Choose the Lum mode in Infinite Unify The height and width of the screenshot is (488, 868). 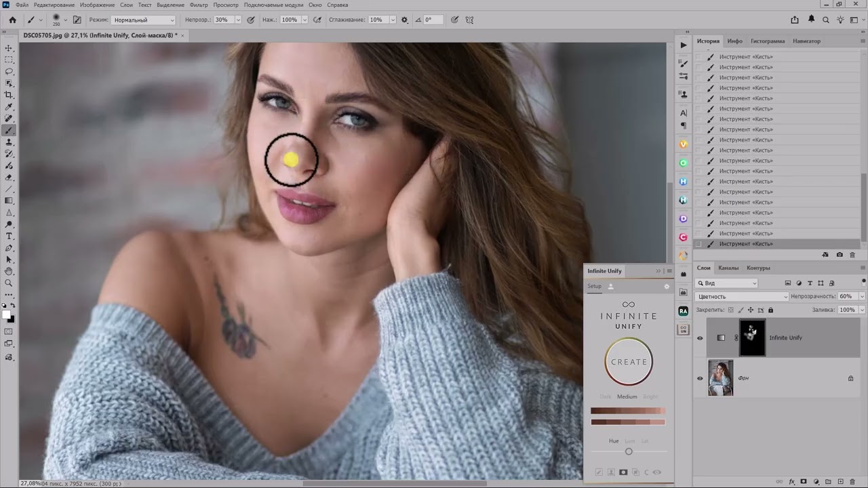pos(630,441)
